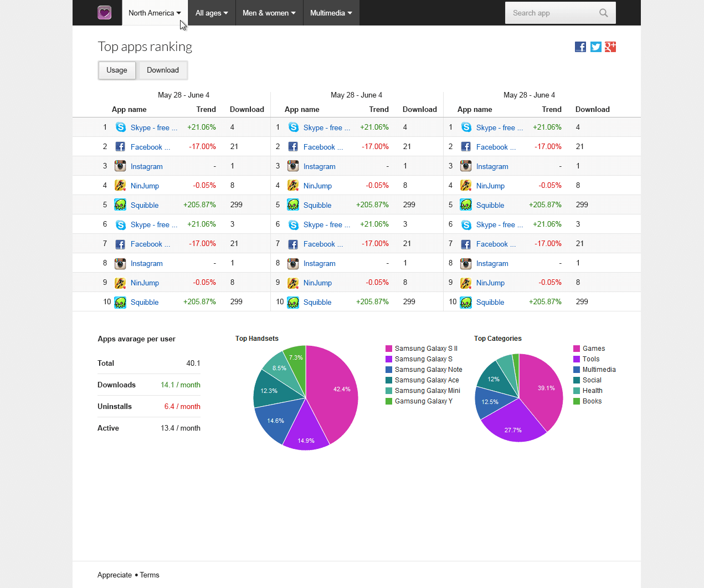Open the Men & women dropdown
This screenshot has width=704, height=588.
(x=269, y=13)
